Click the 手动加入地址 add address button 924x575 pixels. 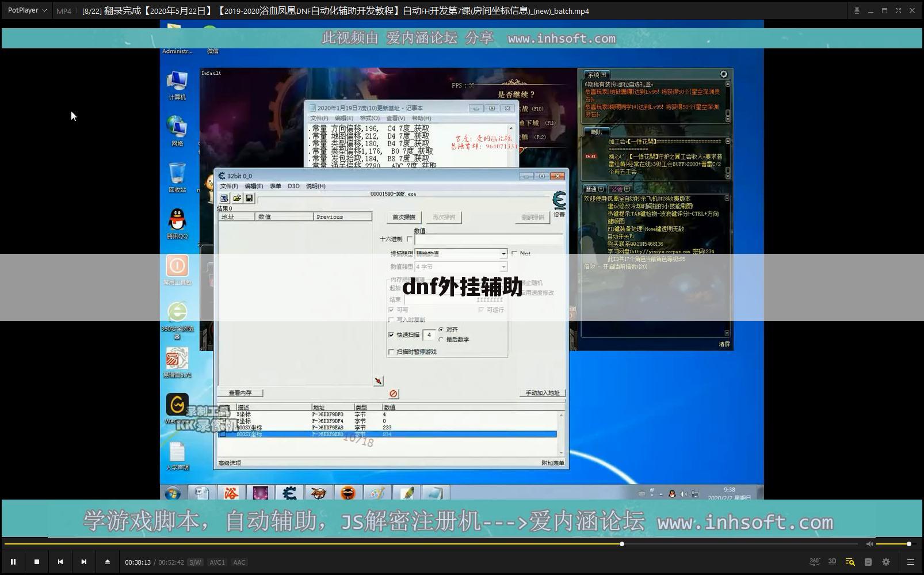[542, 393]
